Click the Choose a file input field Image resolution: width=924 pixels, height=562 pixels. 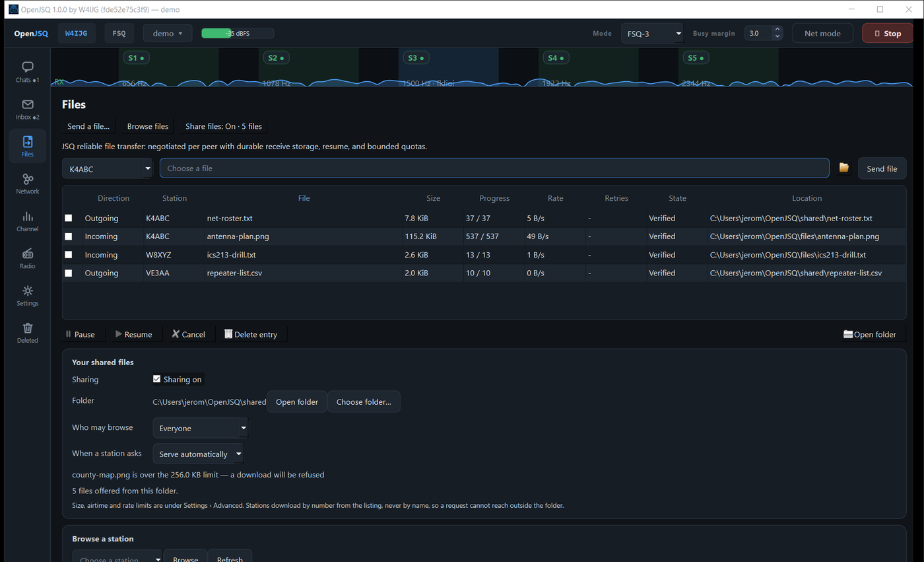(x=494, y=168)
